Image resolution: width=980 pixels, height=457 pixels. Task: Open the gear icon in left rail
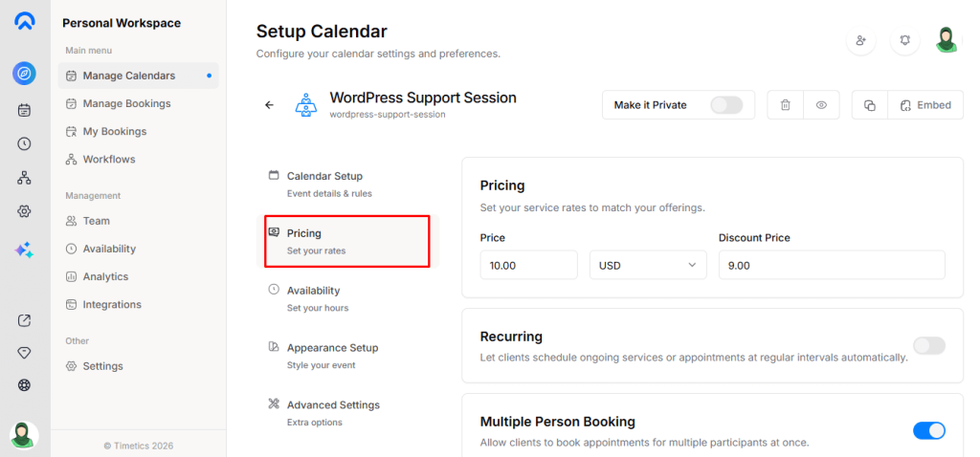[25, 211]
